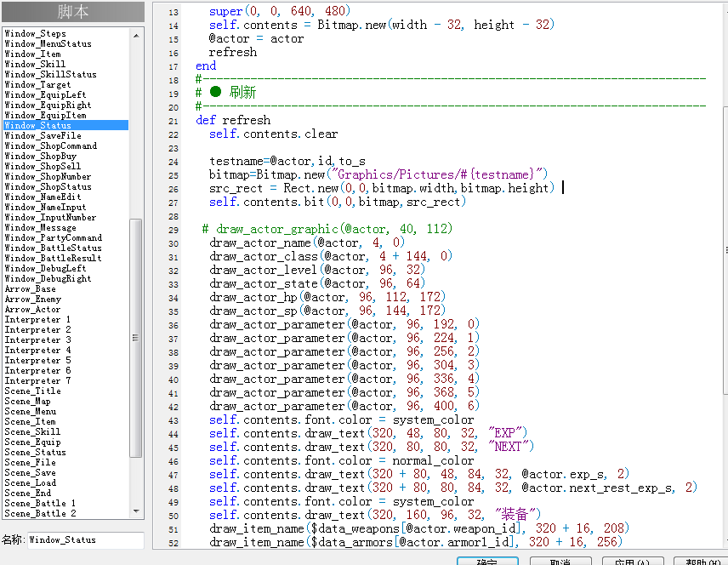This screenshot has height=565, width=728.
Task: Select the Window_EquipLeft script
Action: click(x=45, y=94)
